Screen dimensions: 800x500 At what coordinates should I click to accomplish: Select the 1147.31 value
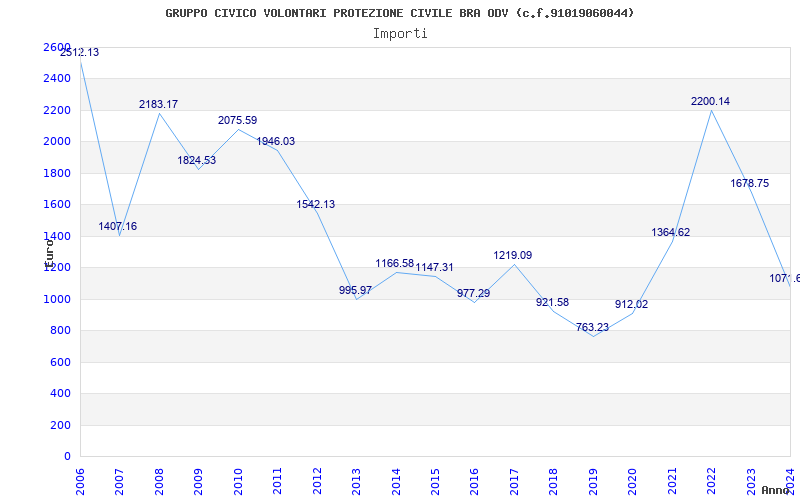click(434, 268)
